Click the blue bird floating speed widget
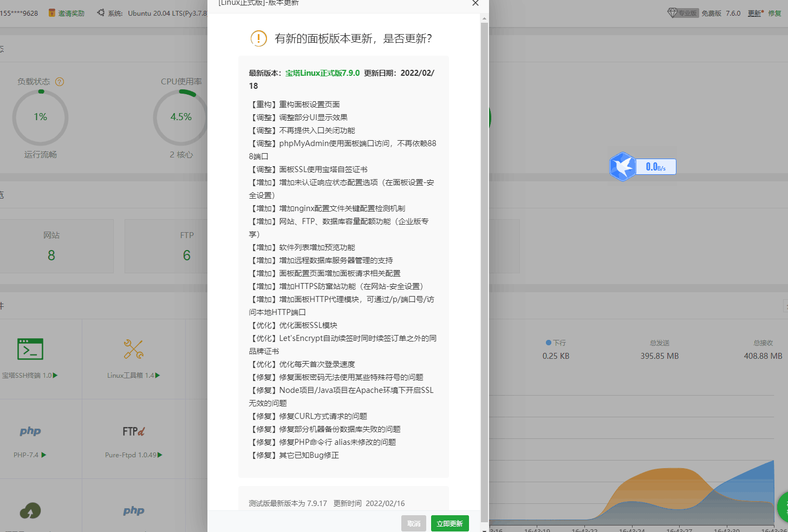This screenshot has width=788, height=532. point(622,167)
